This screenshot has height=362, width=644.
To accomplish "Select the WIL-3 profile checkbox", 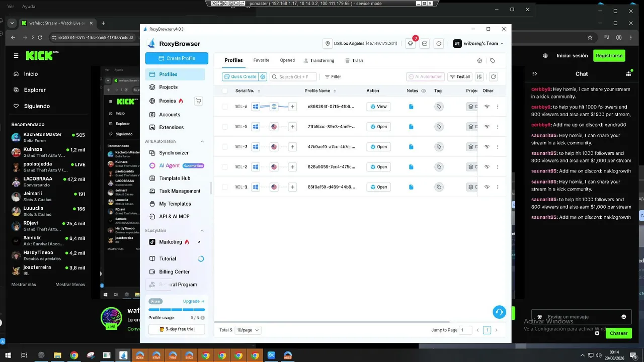I will coord(224,147).
